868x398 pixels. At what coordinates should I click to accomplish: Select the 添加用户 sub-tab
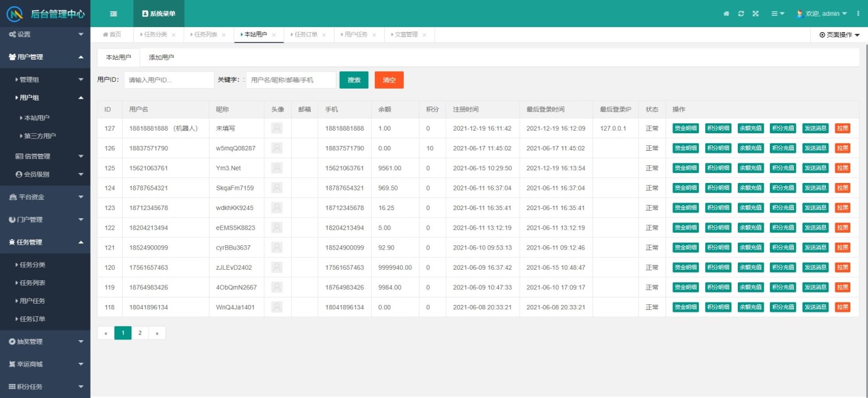click(162, 57)
